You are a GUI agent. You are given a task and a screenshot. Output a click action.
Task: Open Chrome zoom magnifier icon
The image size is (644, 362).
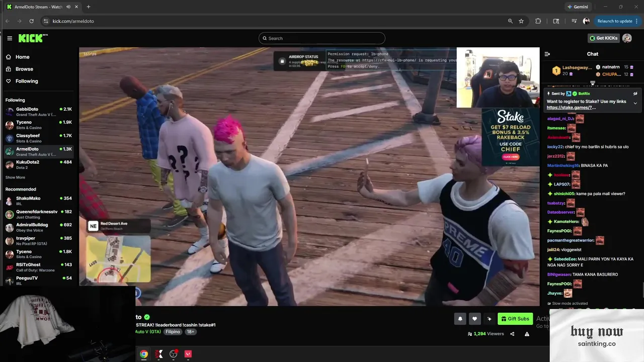click(x=510, y=21)
